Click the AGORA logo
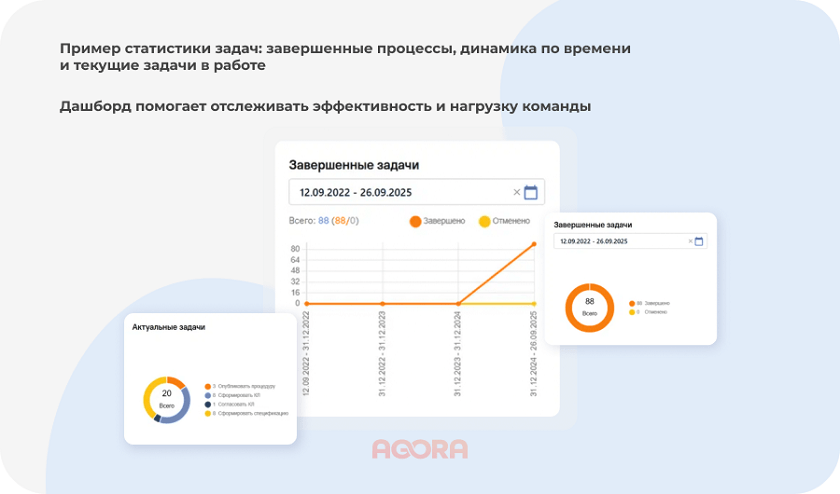Image resolution: width=840 pixels, height=494 pixels. tap(420, 449)
